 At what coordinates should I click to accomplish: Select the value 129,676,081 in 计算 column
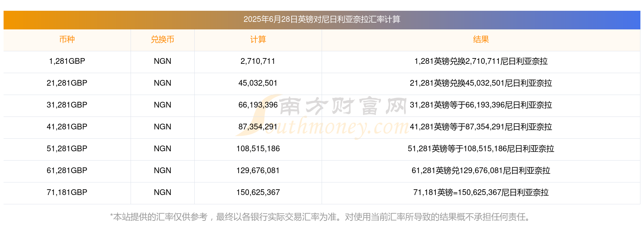pos(258,171)
